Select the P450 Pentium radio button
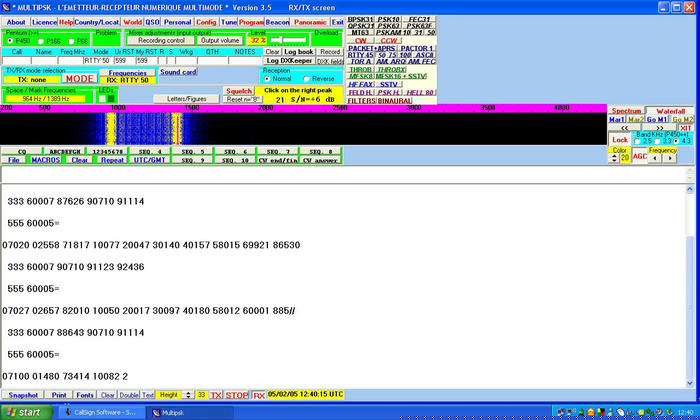Screen dimensions: 700x420 10,41
